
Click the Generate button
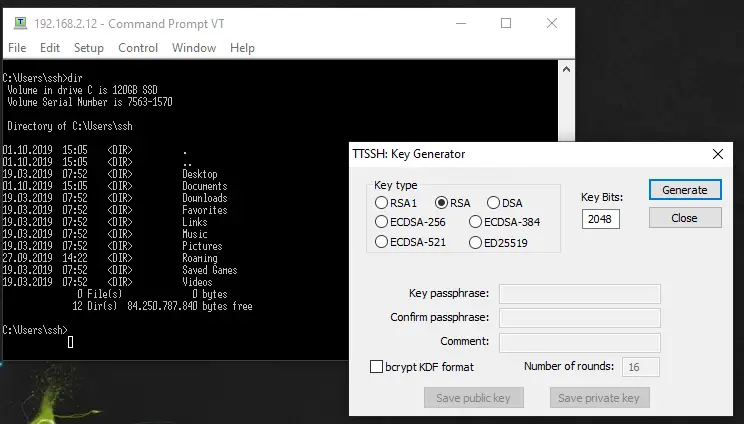685,190
